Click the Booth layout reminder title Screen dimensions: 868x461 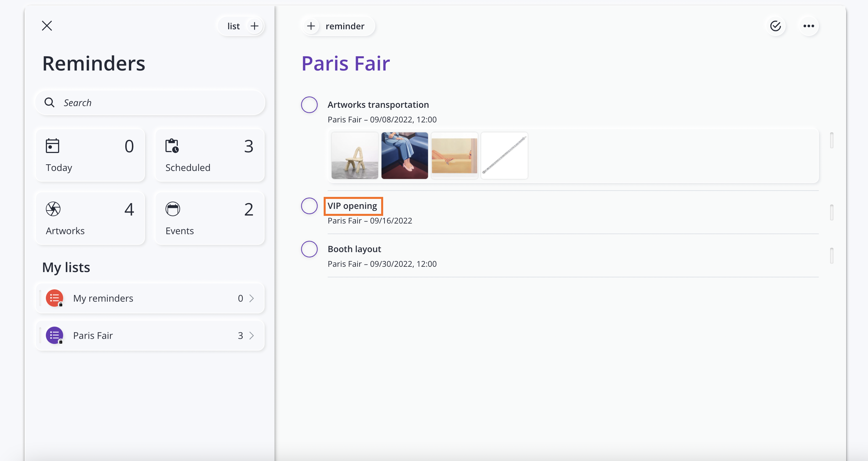pos(355,249)
